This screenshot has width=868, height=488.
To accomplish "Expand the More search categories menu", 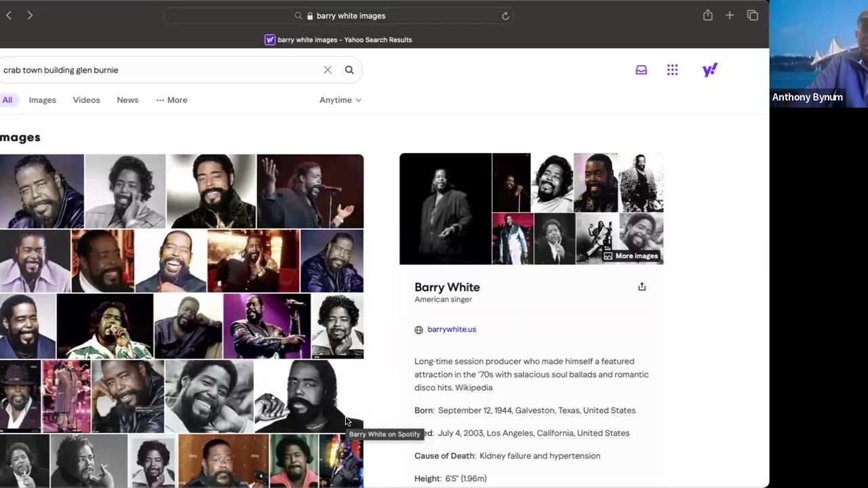I will click(x=172, y=100).
